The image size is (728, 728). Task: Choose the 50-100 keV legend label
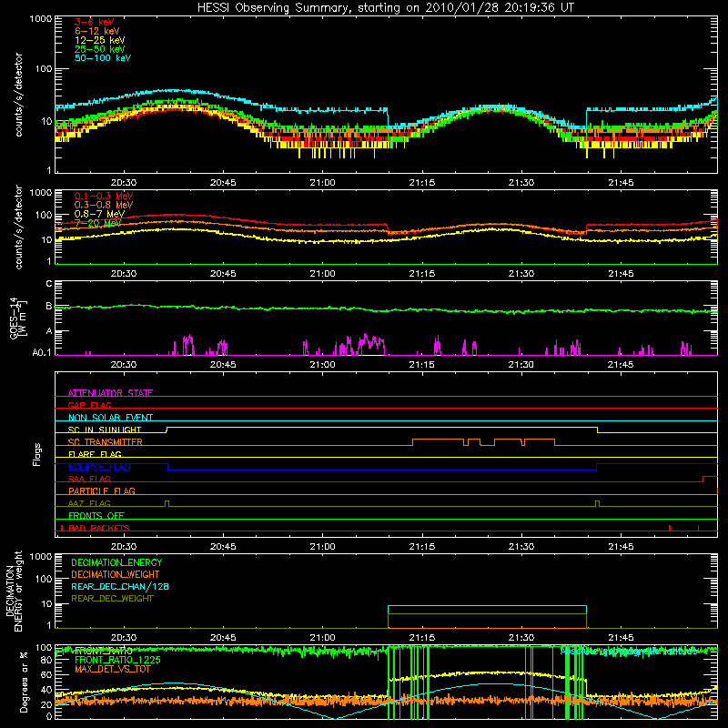103,58
